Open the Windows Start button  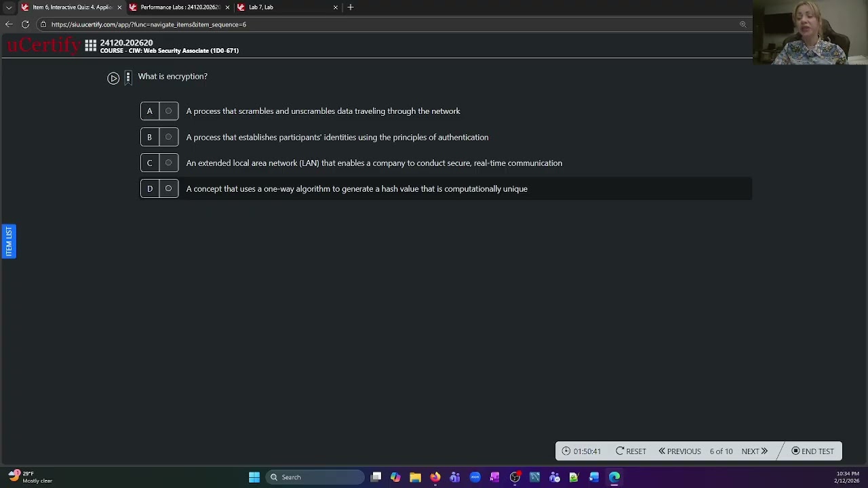pos(254,477)
